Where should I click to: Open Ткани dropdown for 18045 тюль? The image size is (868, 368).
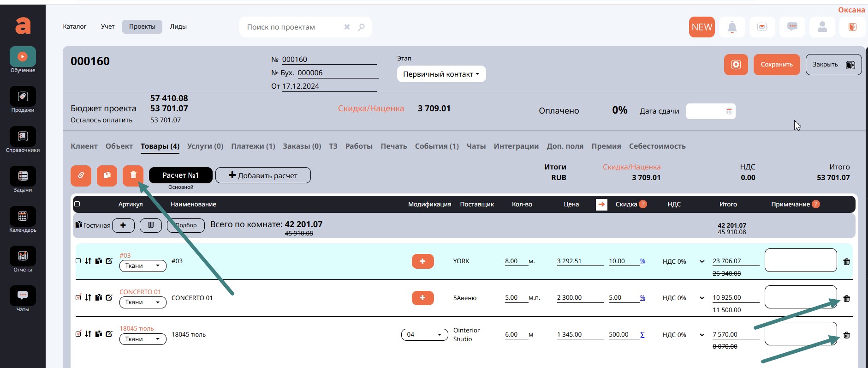(143, 339)
